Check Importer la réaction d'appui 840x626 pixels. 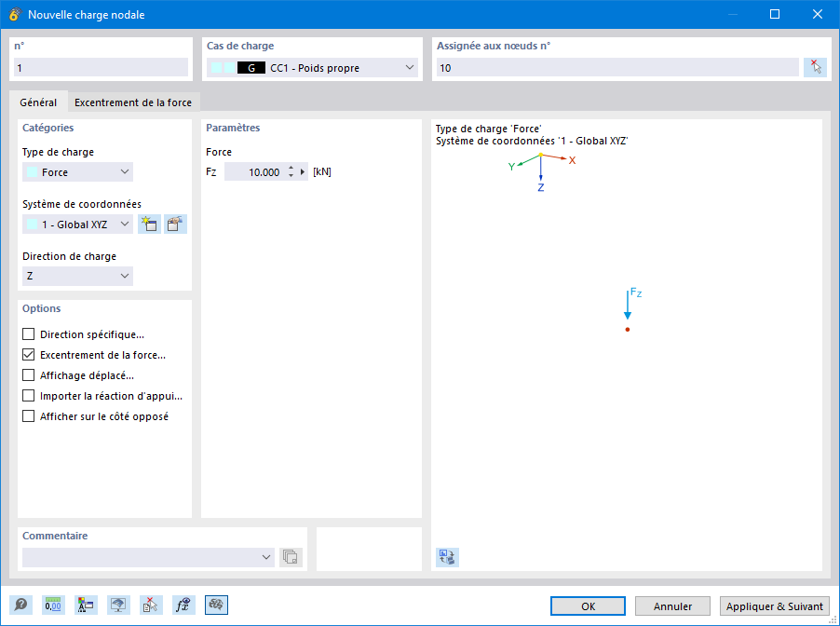coord(28,396)
